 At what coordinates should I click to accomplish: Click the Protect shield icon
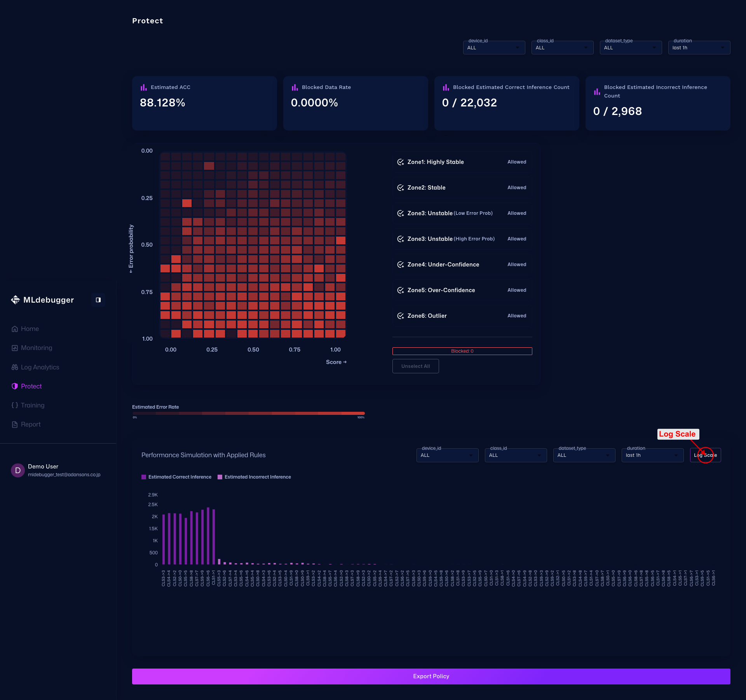point(15,386)
